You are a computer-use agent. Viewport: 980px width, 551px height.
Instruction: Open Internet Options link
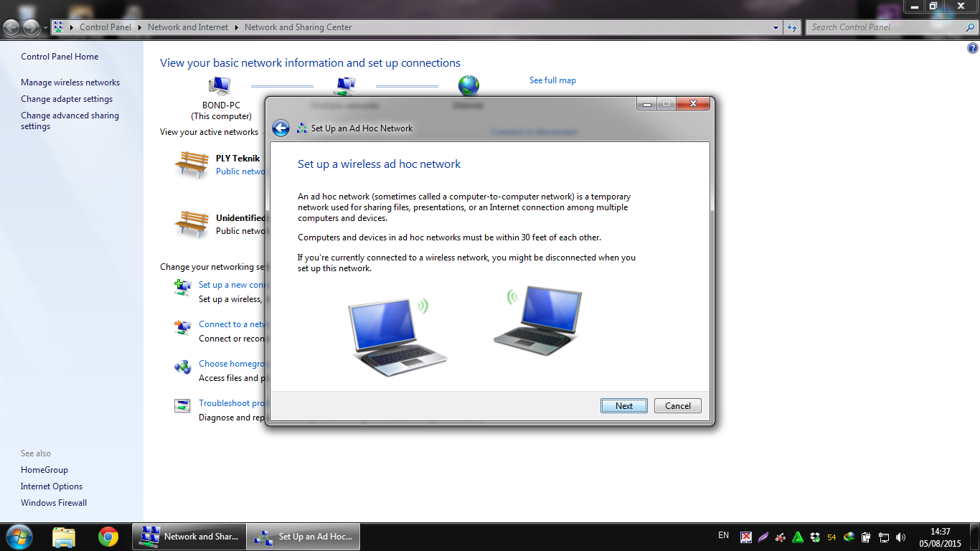click(x=52, y=486)
